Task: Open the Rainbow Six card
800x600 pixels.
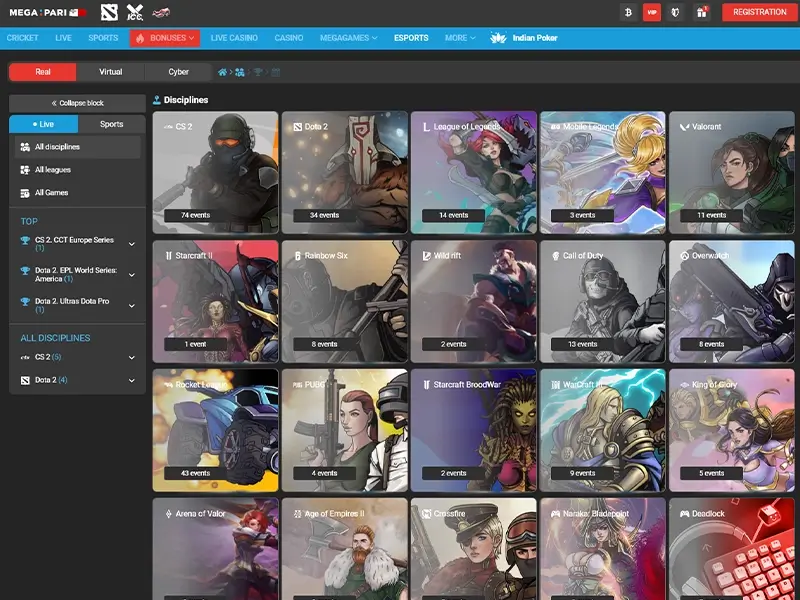Action: pyautogui.click(x=344, y=302)
